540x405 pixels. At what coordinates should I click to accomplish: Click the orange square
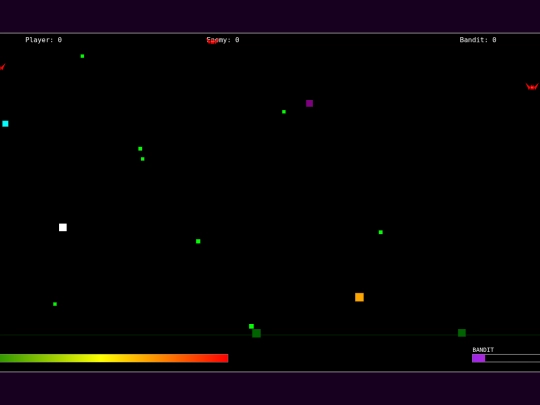point(359,297)
